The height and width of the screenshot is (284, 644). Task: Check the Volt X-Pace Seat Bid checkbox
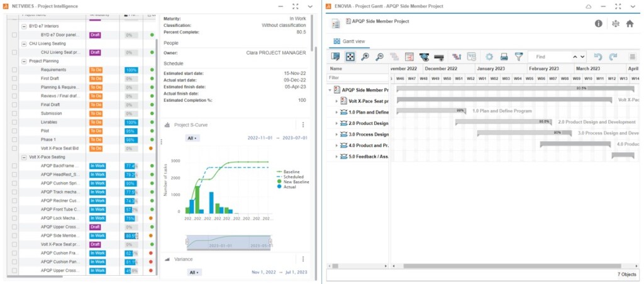(x=14, y=148)
